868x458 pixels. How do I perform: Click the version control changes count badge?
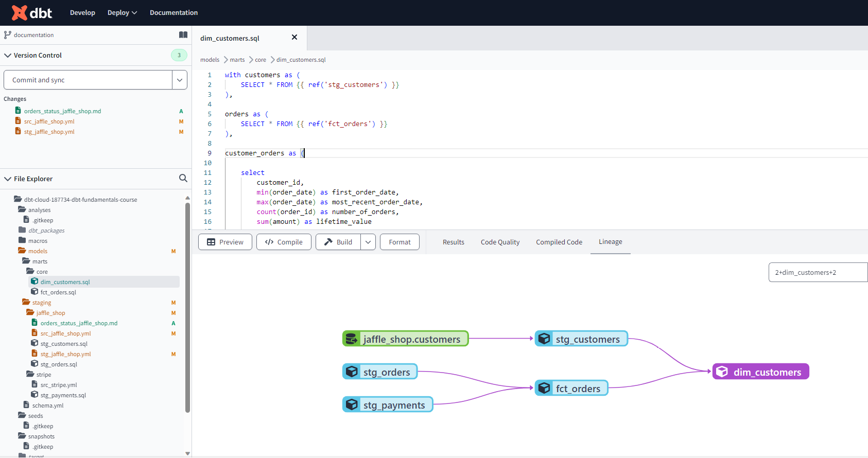coord(179,55)
